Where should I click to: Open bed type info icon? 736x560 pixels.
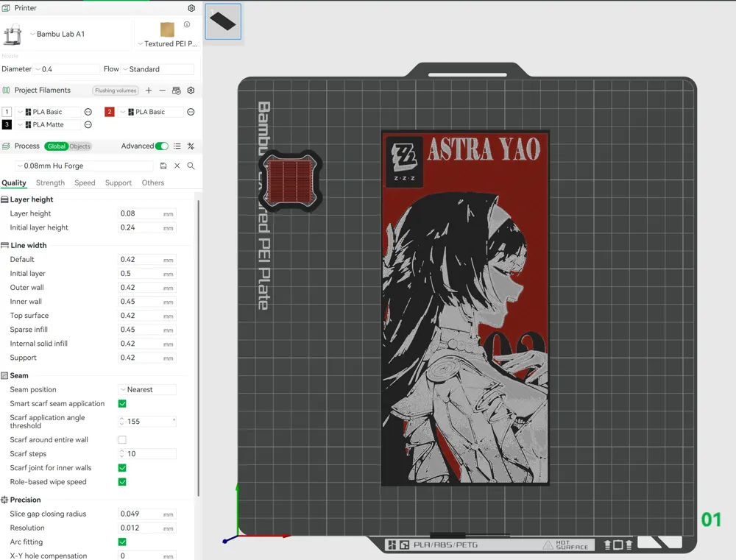[x=187, y=24]
